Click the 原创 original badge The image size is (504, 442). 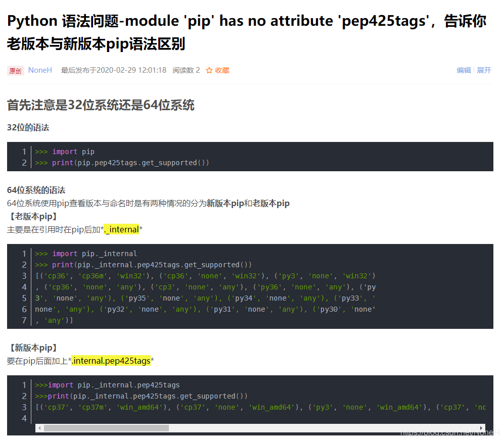[x=16, y=71]
